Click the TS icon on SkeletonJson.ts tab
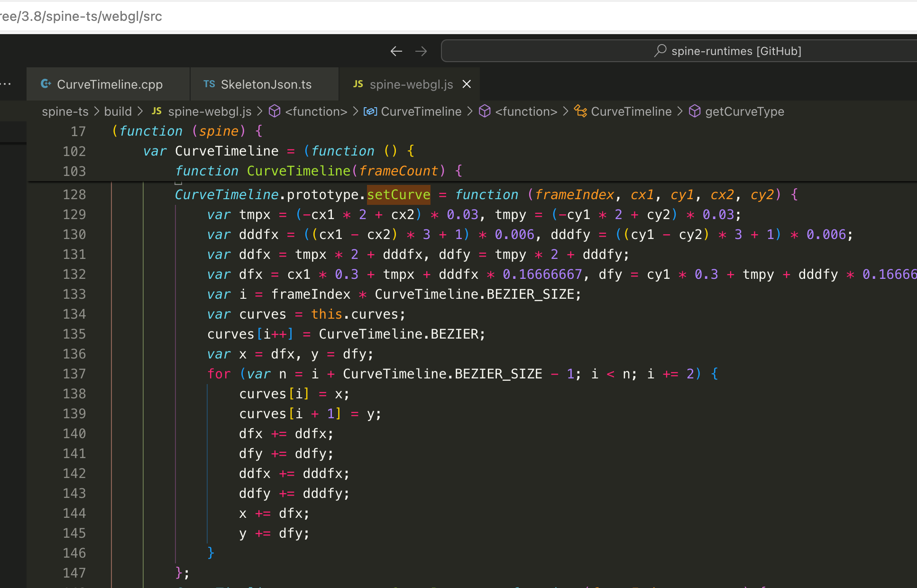Image resolution: width=917 pixels, height=588 pixels. pos(209,84)
